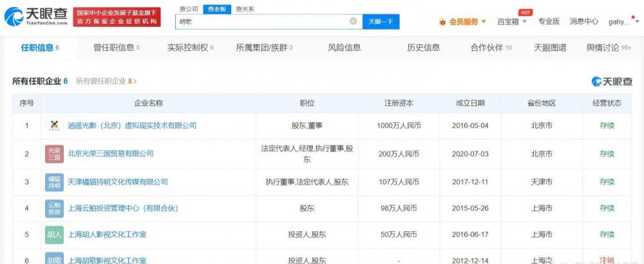Open the 会员服务 crown icon
Image resolution: width=644 pixels, height=264 pixels.
coord(442,22)
